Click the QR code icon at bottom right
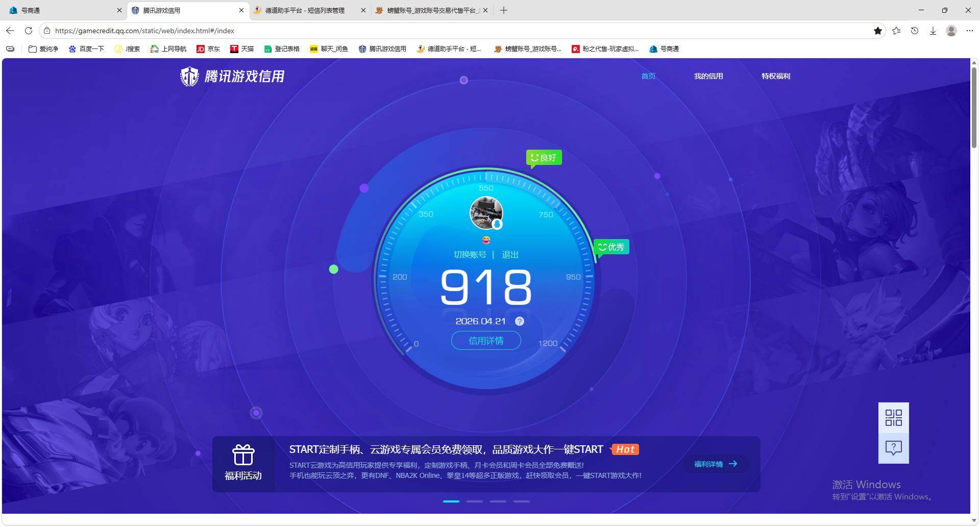980x527 pixels. point(893,418)
